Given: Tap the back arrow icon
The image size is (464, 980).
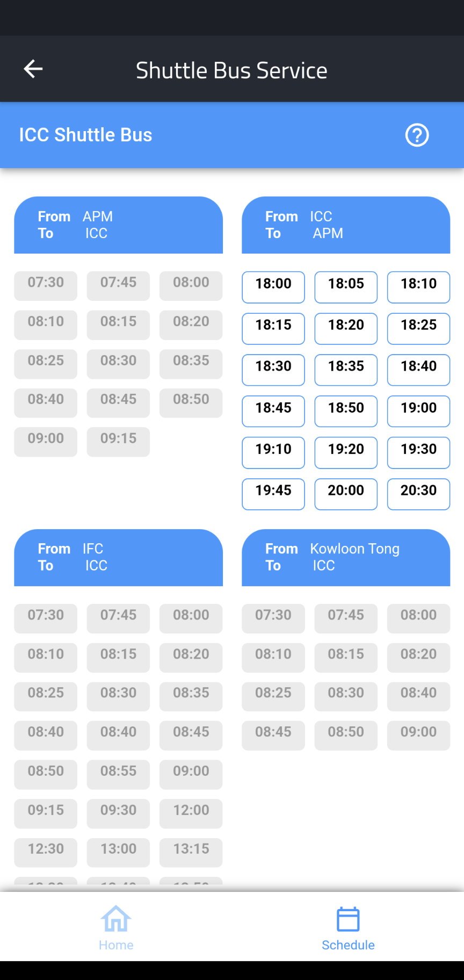Looking at the screenshot, I should tap(33, 69).
